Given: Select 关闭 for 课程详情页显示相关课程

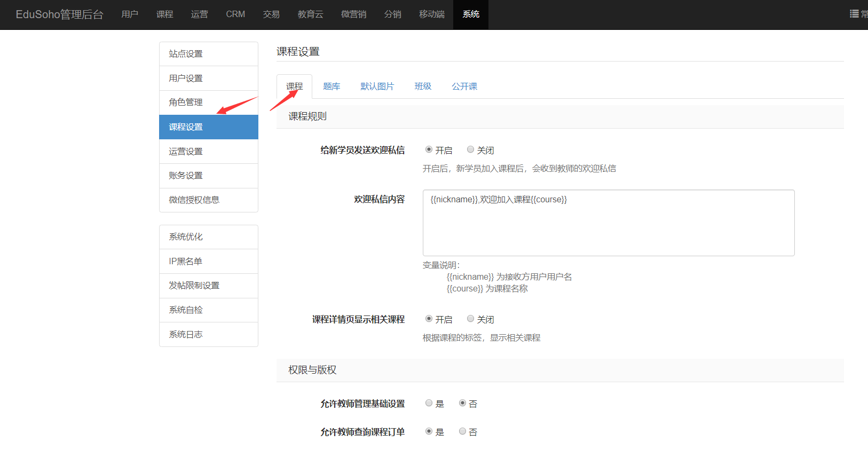Looking at the screenshot, I should coord(470,319).
